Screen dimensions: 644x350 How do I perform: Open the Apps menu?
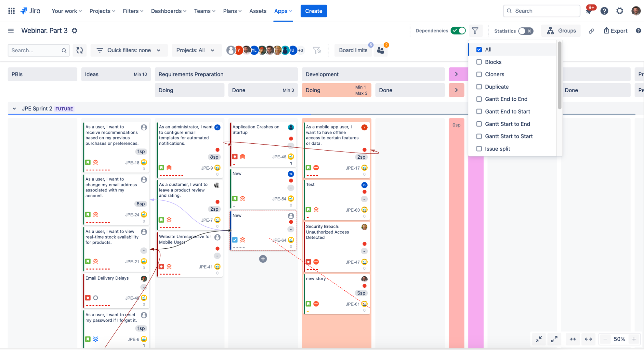[283, 11]
